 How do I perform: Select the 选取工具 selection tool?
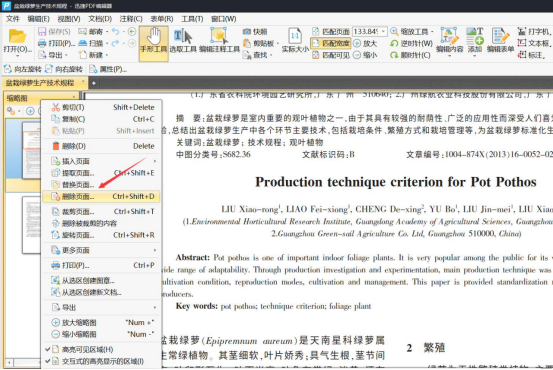click(183, 41)
